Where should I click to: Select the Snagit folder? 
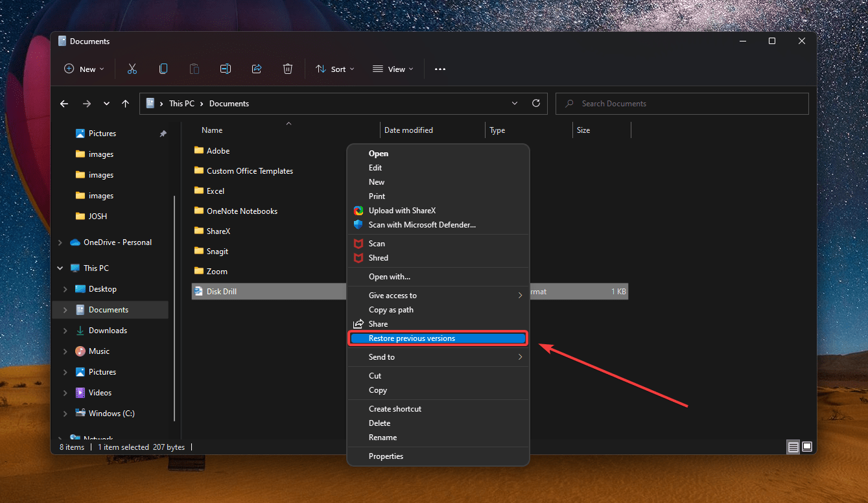click(x=217, y=251)
